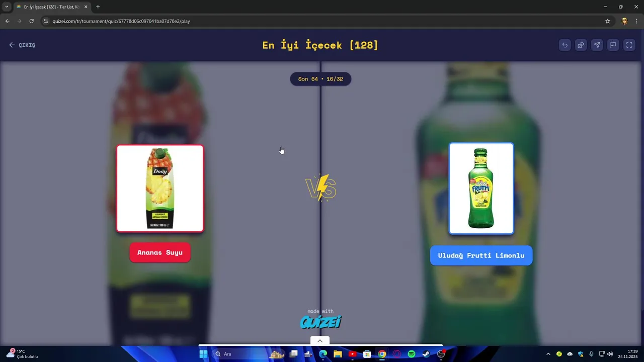Click Chrome icon on taskbar
Viewport: 644px width, 362px height.
point(382,354)
